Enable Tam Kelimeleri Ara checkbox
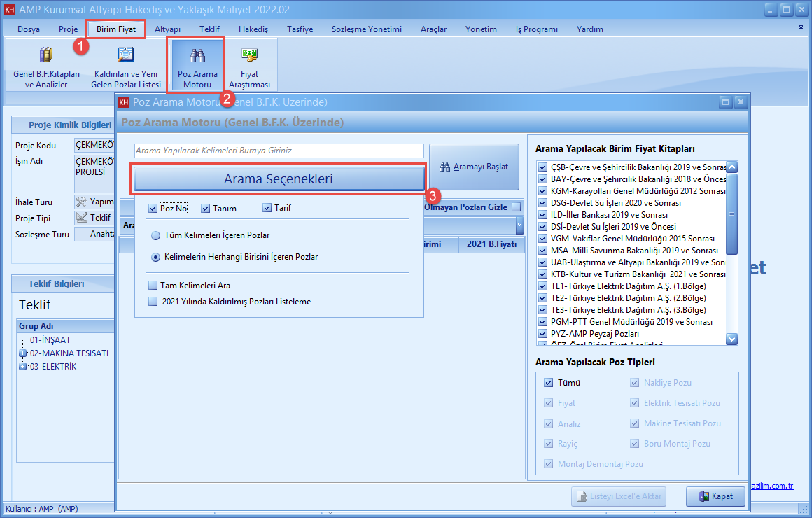Viewport: 812px width, 518px height. tap(153, 286)
